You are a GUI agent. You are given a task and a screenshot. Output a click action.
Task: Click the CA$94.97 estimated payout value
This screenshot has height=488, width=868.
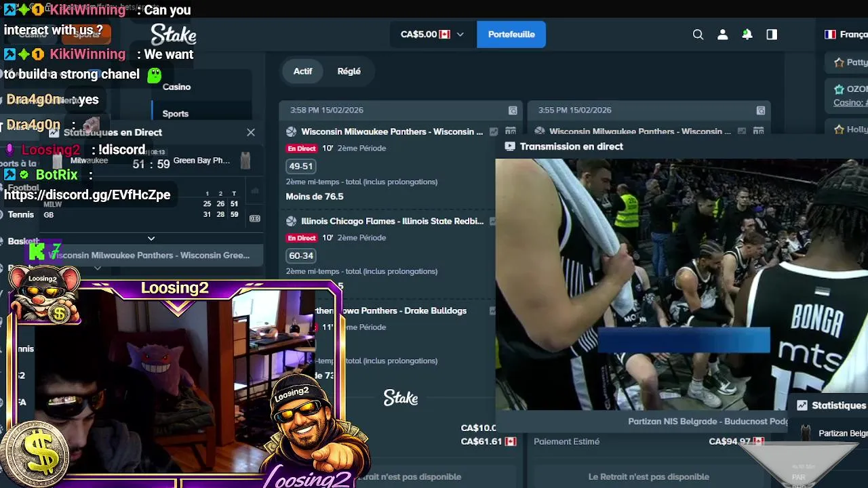(730, 441)
